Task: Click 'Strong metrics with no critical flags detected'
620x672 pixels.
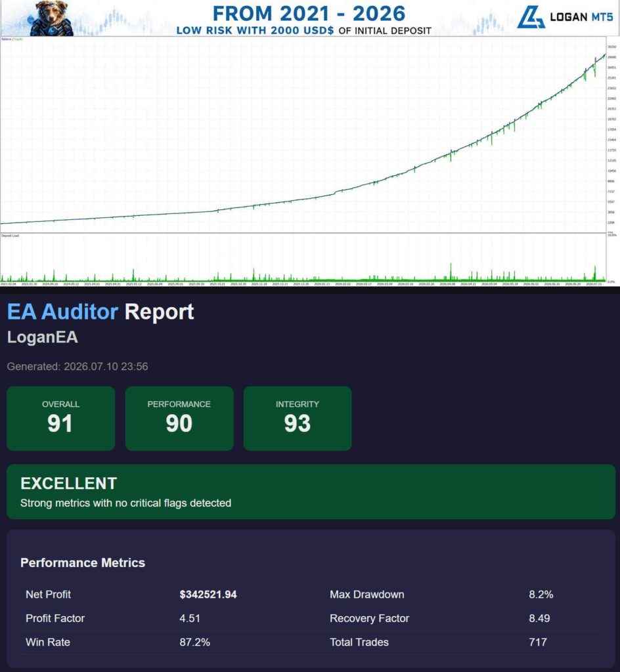Action: (x=125, y=503)
